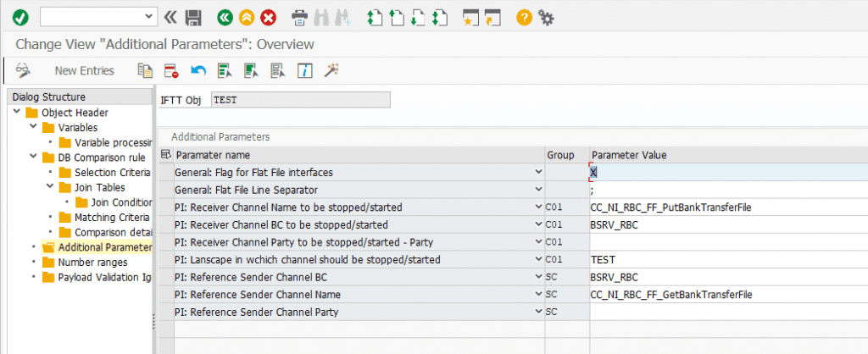Open dropdown for Reference Sender Channel BC row
The image size is (868, 354).
[x=538, y=277]
